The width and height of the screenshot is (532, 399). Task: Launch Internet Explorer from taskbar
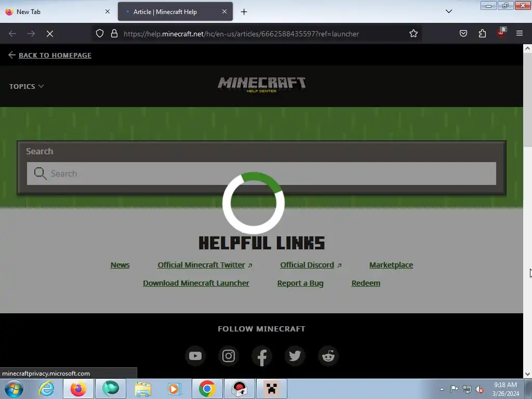click(46, 389)
